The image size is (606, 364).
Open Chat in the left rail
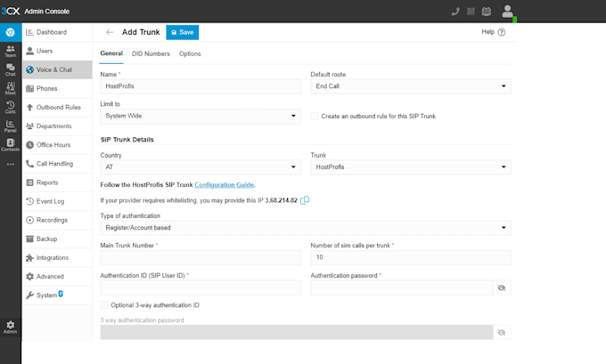(11, 70)
